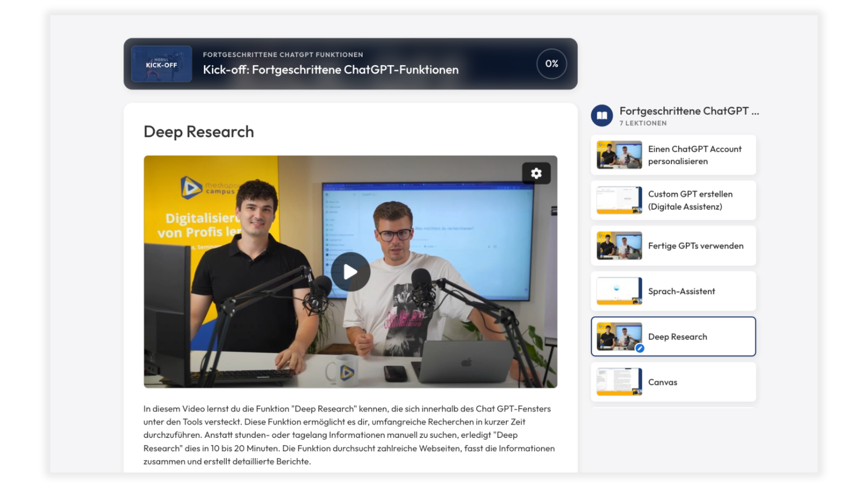
Task: Click thumbnail of Einen ChatGPT Account personalisieren
Action: point(619,155)
